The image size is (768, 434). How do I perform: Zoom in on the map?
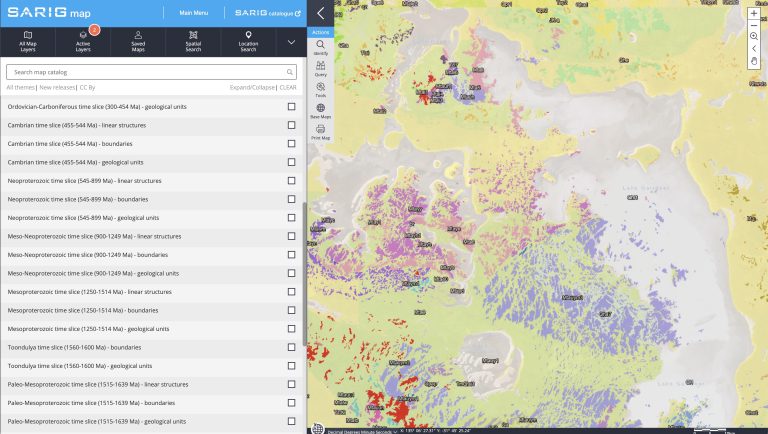(x=754, y=15)
